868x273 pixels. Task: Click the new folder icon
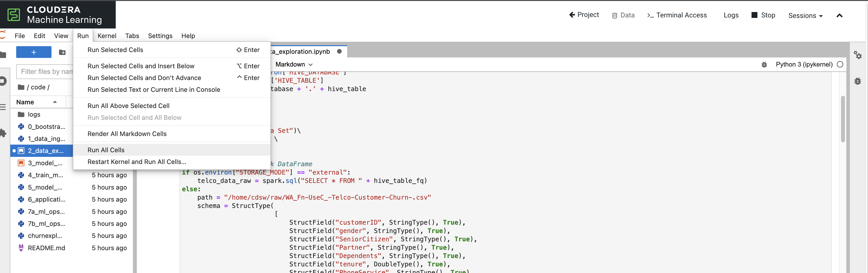[62, 52]
